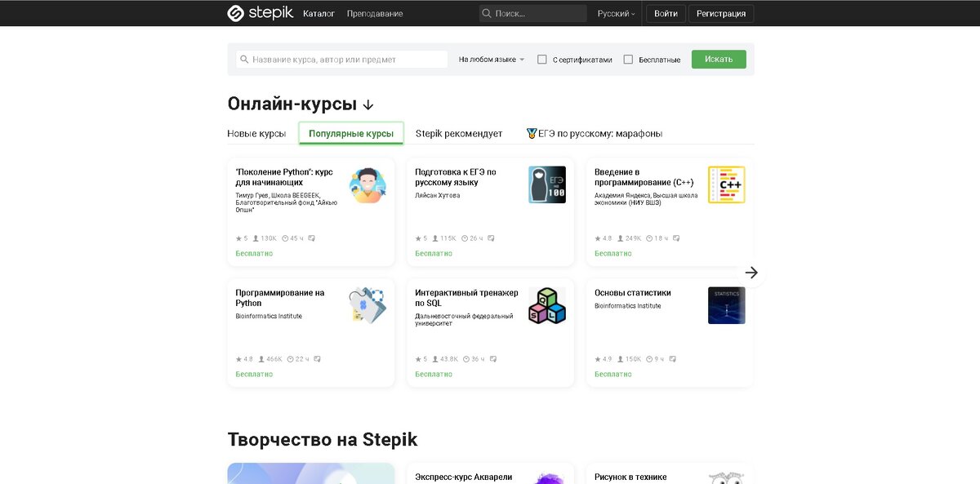Open 'ЕГЭ по русскому: марафоны' tab
Screen dimensions: 980x484
tap(595, 133)
